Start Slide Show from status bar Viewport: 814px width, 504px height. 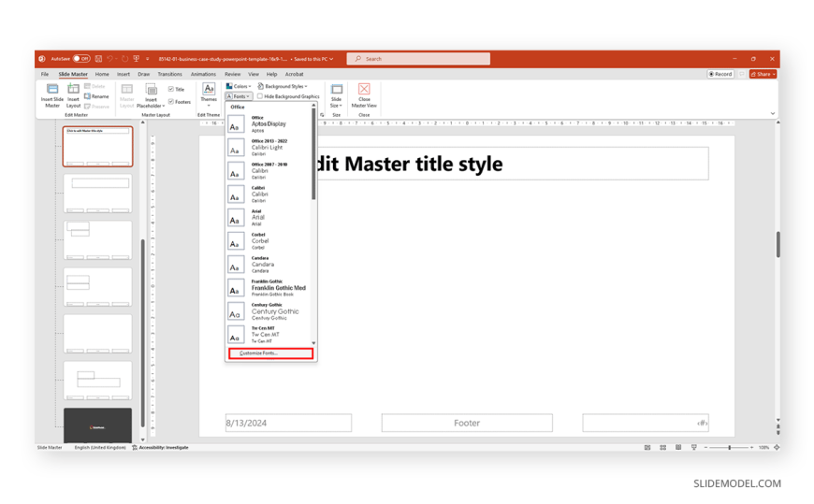694,447
